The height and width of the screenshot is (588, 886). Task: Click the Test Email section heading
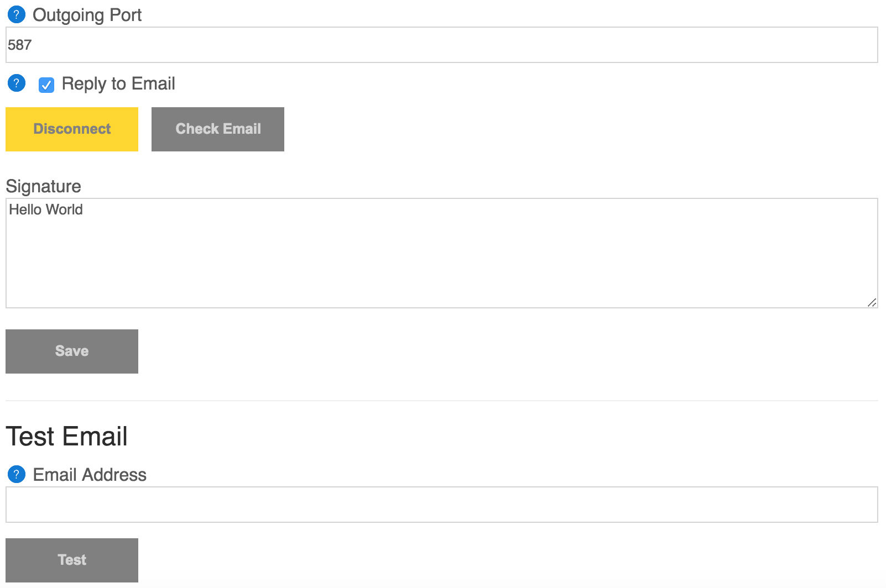66,437
